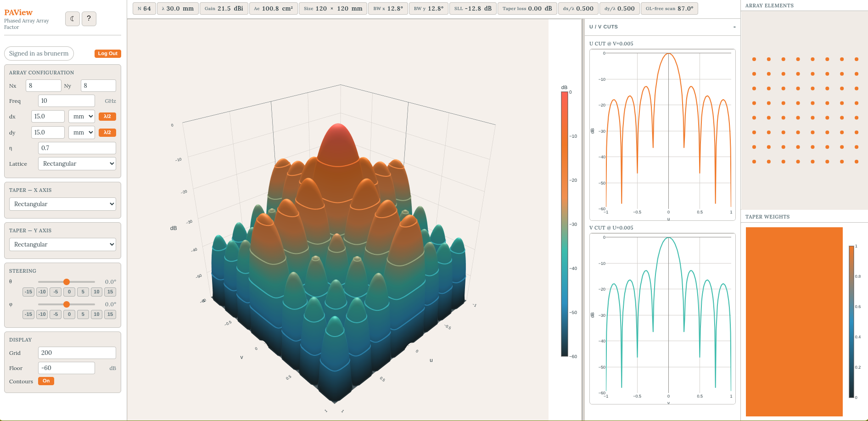This screenshot has width=868, height=421.
Task: Click the Gain 21.5 dBi stat chip
Action: pyautogui.click(x=224, y=9)
